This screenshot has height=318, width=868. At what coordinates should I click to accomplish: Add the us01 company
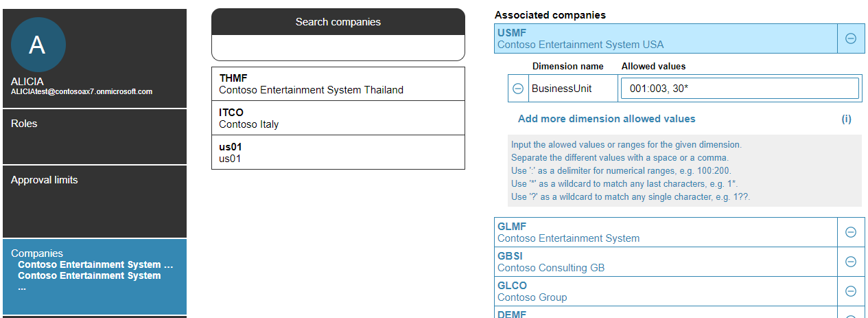[338, 152]
